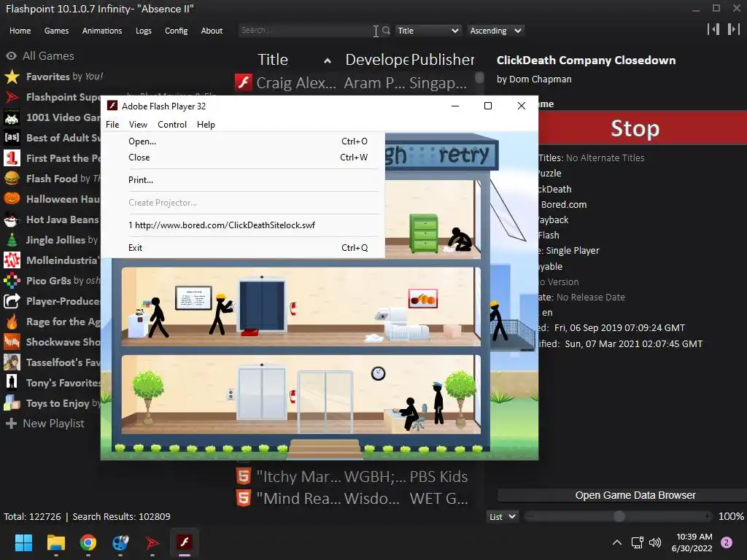Open the Halloween Haunts pumpkin icon
The height and width of the screenshot is (560, 747).
12,199
